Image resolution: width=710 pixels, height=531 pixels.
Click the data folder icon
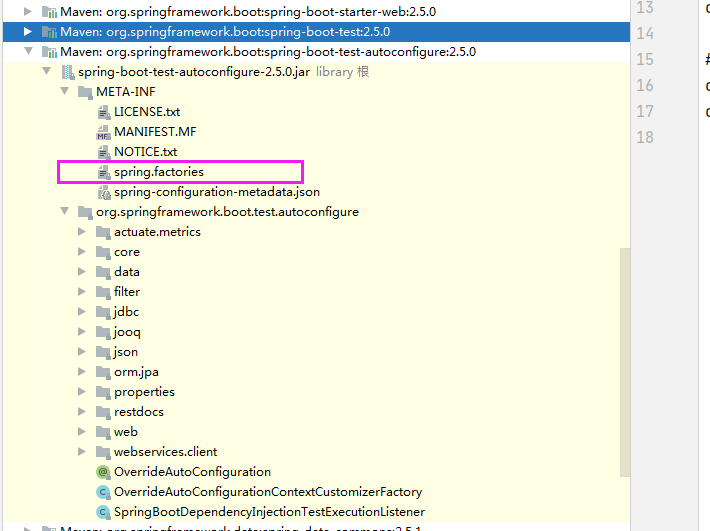[103, 272]
